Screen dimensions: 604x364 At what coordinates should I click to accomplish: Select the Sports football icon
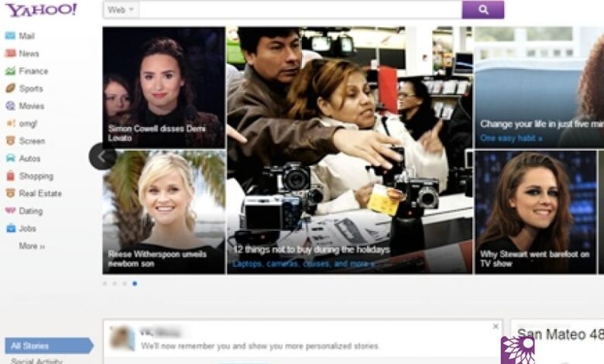[10, 89]
